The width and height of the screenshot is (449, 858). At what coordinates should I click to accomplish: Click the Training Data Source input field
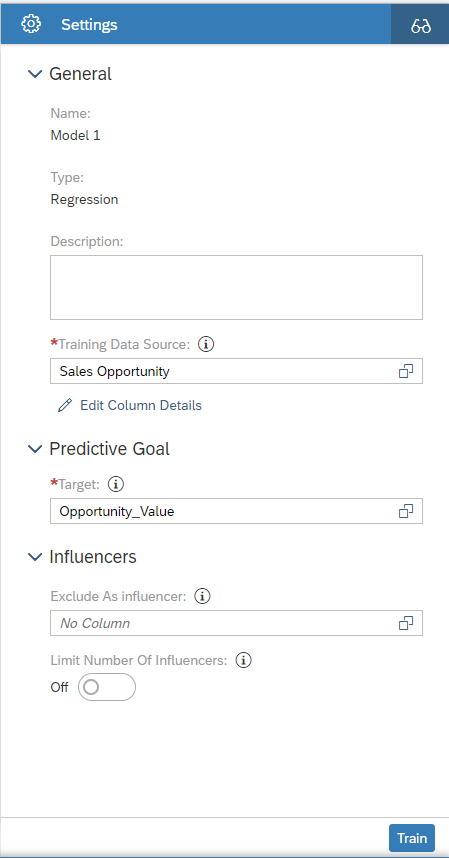click(x=236, y=372)
